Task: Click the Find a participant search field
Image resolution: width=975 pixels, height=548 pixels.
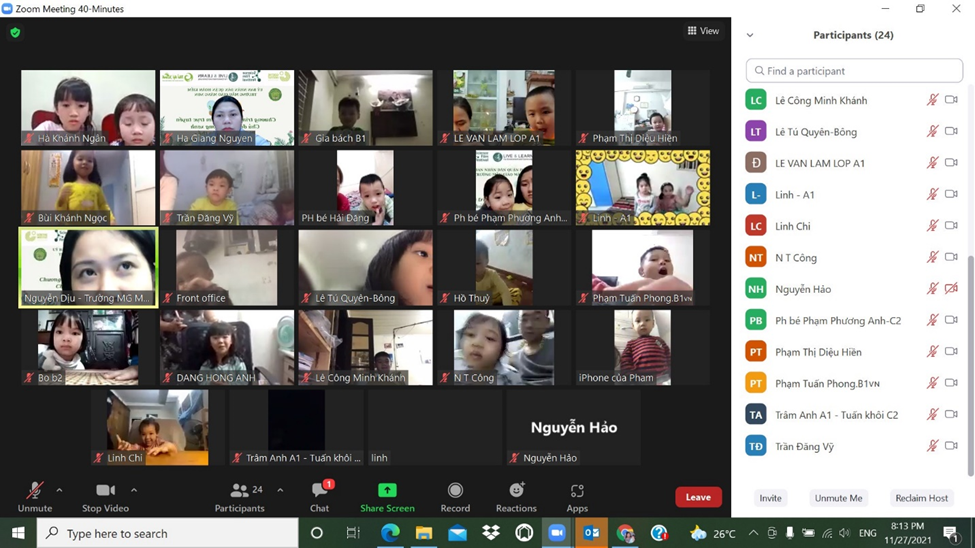Action: tap(854, 71)
